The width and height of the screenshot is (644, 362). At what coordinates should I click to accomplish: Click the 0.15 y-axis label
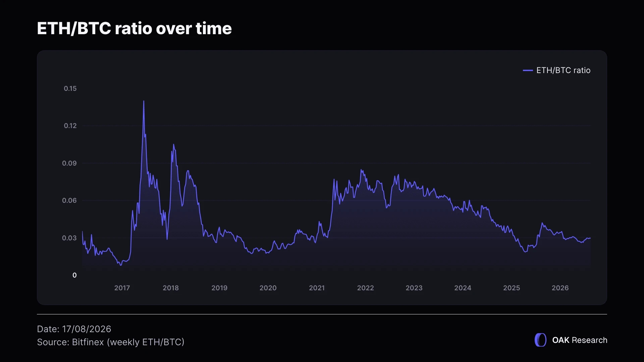[x=70, y=88]
